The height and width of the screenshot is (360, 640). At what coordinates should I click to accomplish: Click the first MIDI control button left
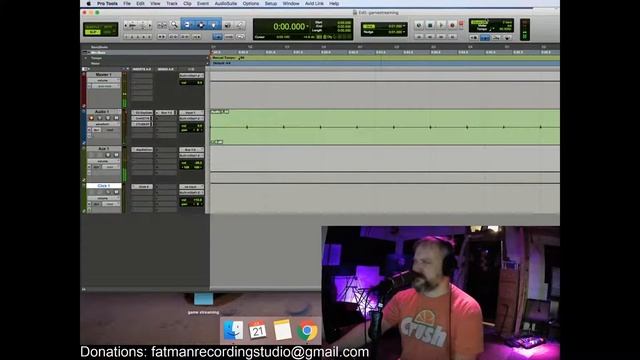click(x=474, y=38)
